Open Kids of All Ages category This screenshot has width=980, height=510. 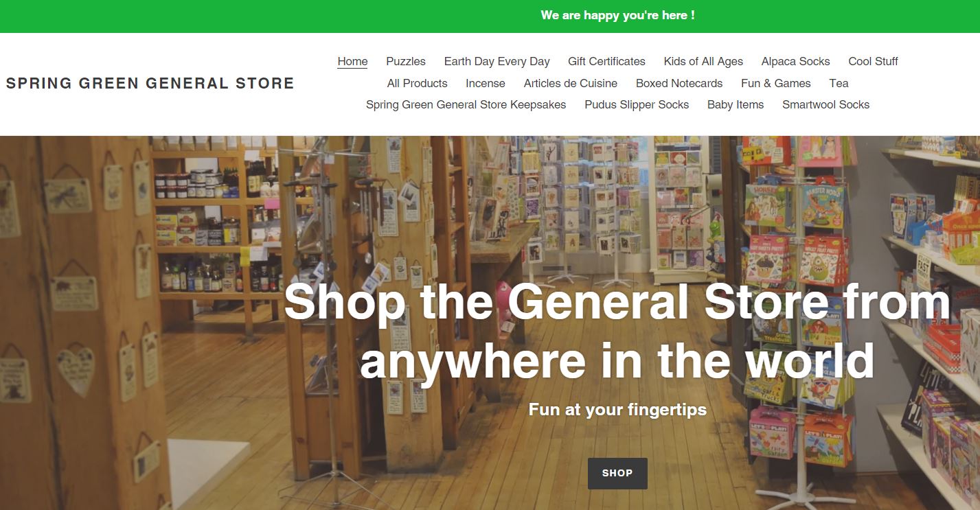(x=703, y=61)
